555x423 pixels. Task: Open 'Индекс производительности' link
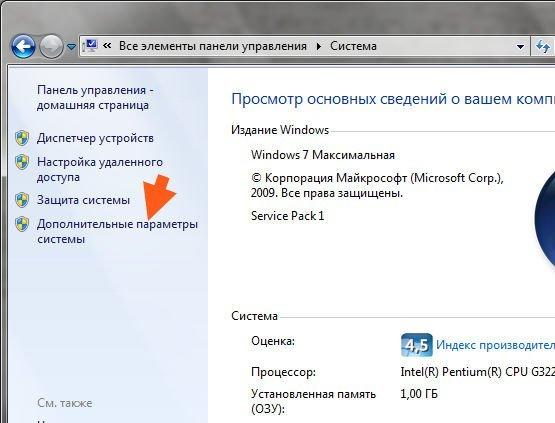point(495,344)
